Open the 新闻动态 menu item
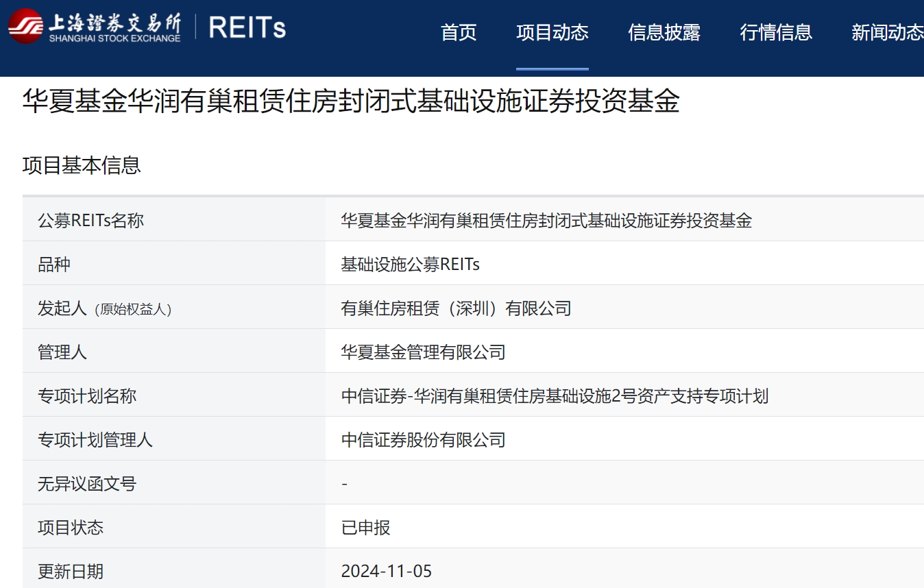 click(x=888, y=32)
